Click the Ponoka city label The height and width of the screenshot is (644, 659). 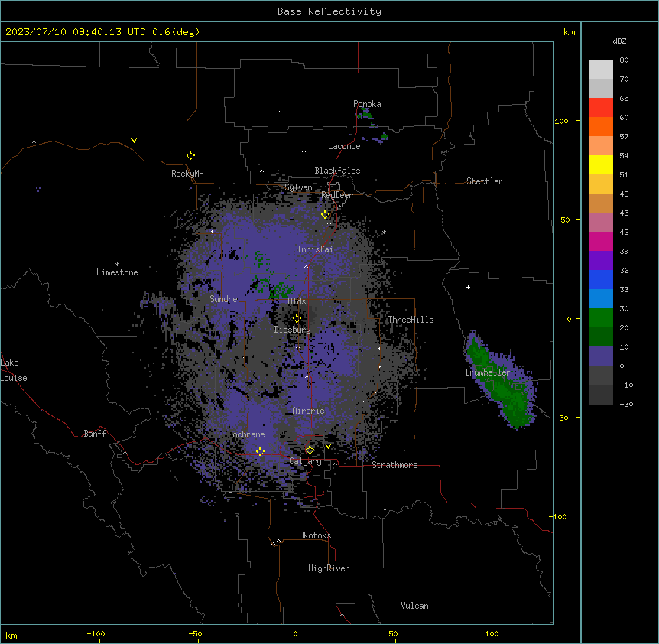[x=367, y=104]
